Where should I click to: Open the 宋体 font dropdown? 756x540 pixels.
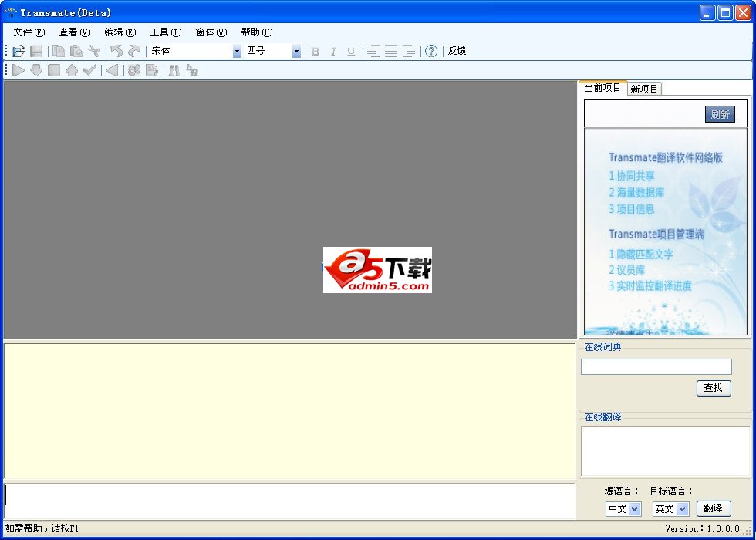(x=236, y=51)
